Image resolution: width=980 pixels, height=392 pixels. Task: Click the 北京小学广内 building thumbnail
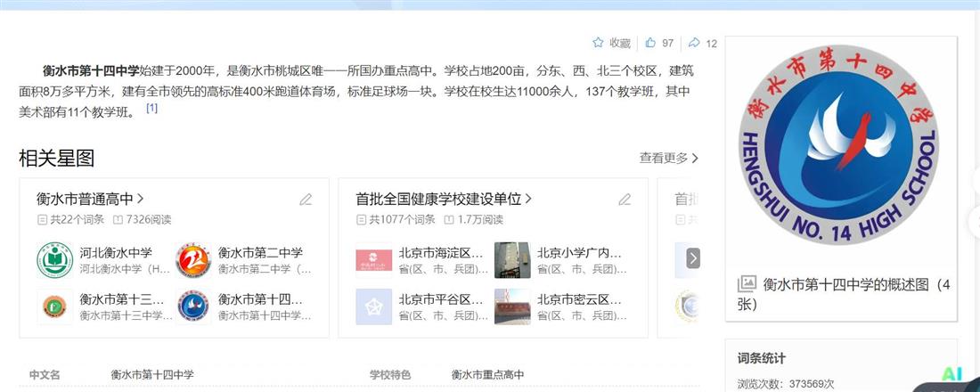tap(512, 260)
